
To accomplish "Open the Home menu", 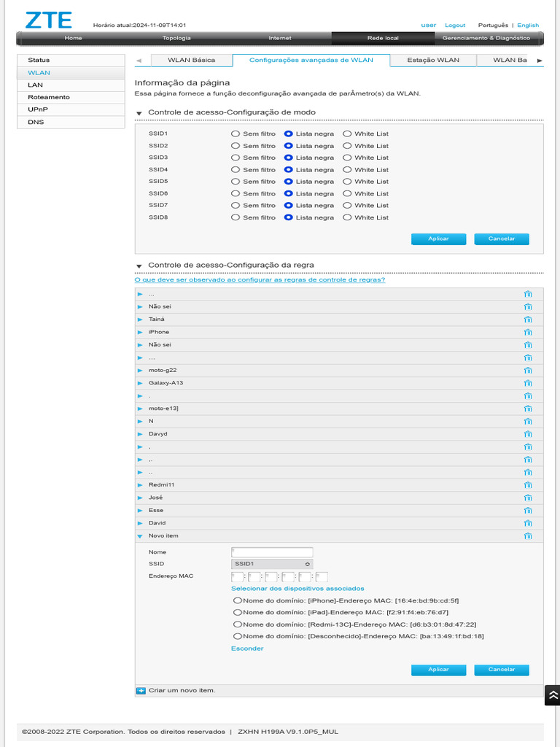I will click(74, 38).
